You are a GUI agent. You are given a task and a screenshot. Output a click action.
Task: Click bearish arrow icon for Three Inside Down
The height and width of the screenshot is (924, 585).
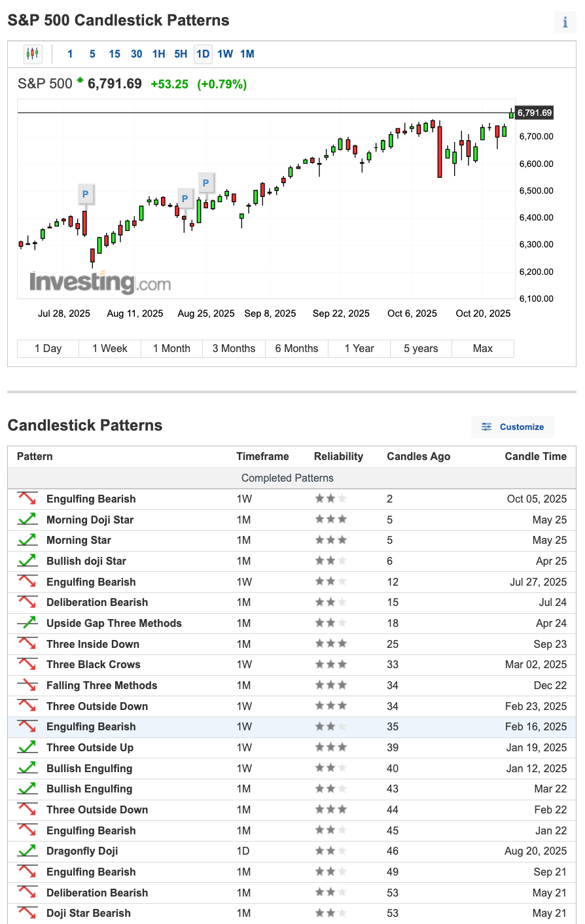point(27,644)
